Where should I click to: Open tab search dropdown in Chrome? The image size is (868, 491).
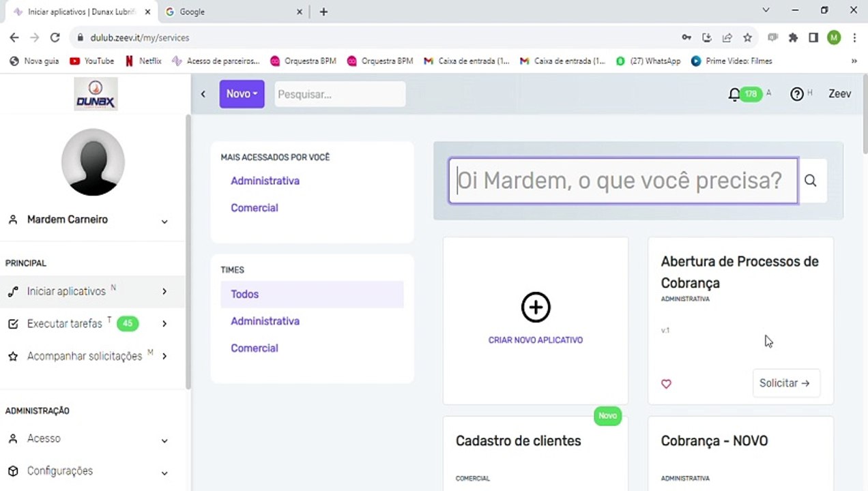pos(766,10)
